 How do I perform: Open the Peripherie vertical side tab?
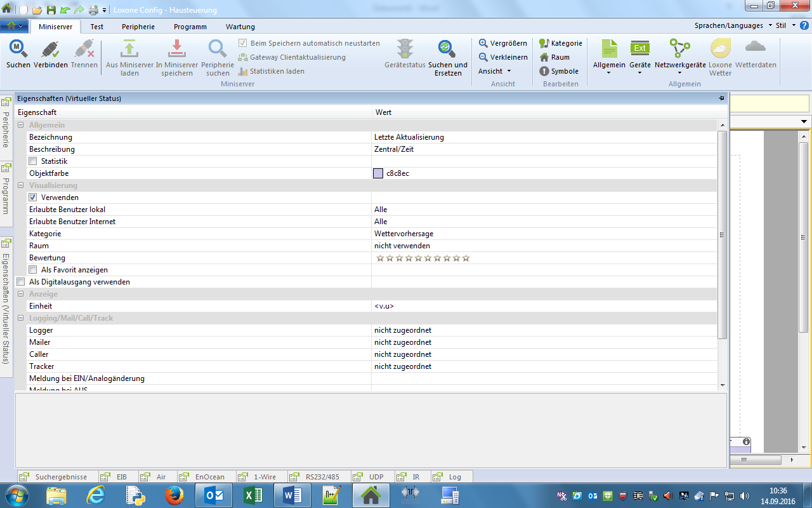click(x=6, y=127)
